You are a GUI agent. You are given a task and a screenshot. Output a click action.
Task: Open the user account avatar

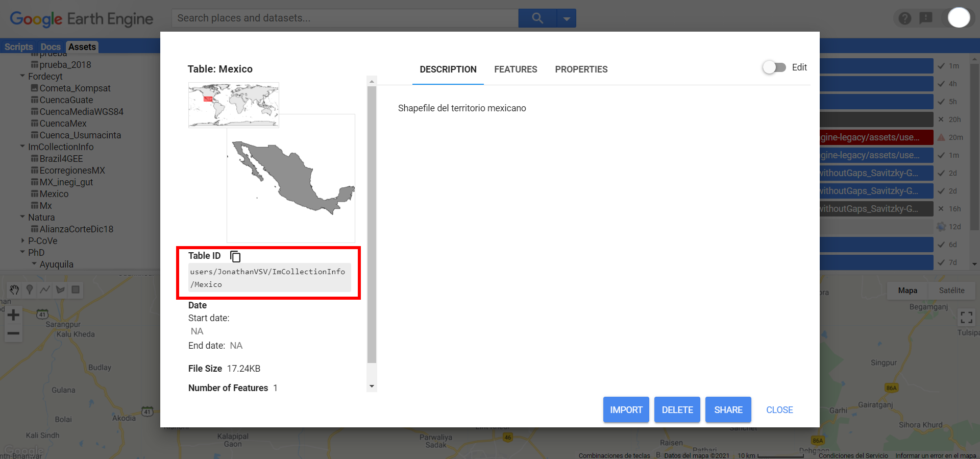(959, 17)
